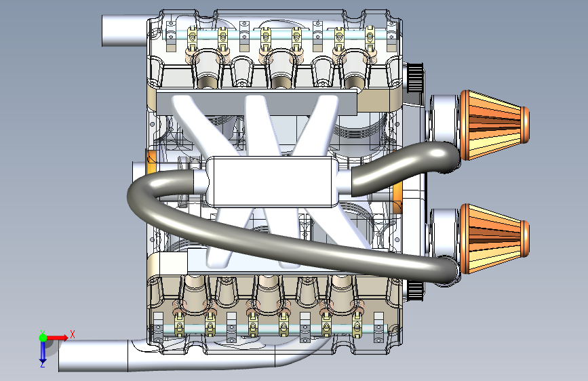
Task: Select the white throttle body behind the lower filter
Action: (x=444, y=233)
